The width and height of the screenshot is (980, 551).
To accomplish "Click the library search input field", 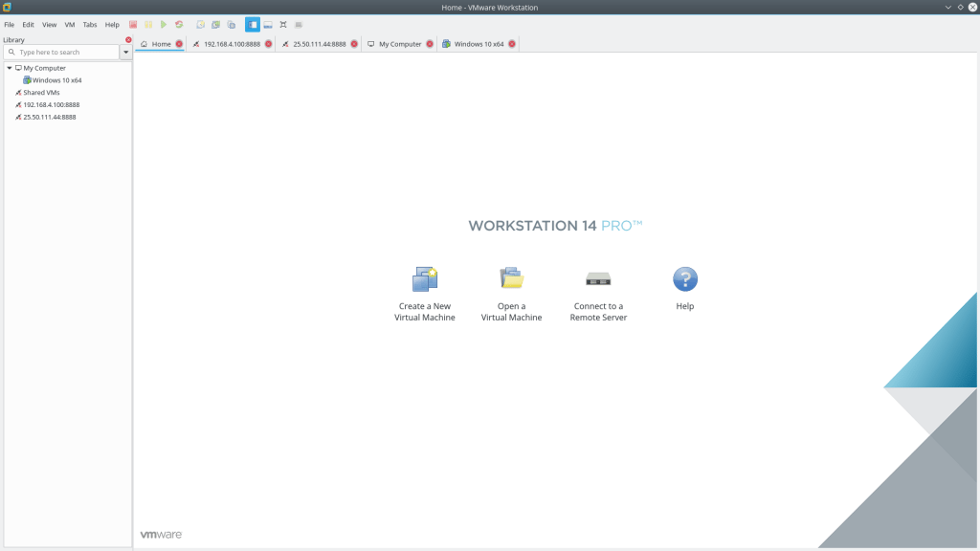I will 61,53.
